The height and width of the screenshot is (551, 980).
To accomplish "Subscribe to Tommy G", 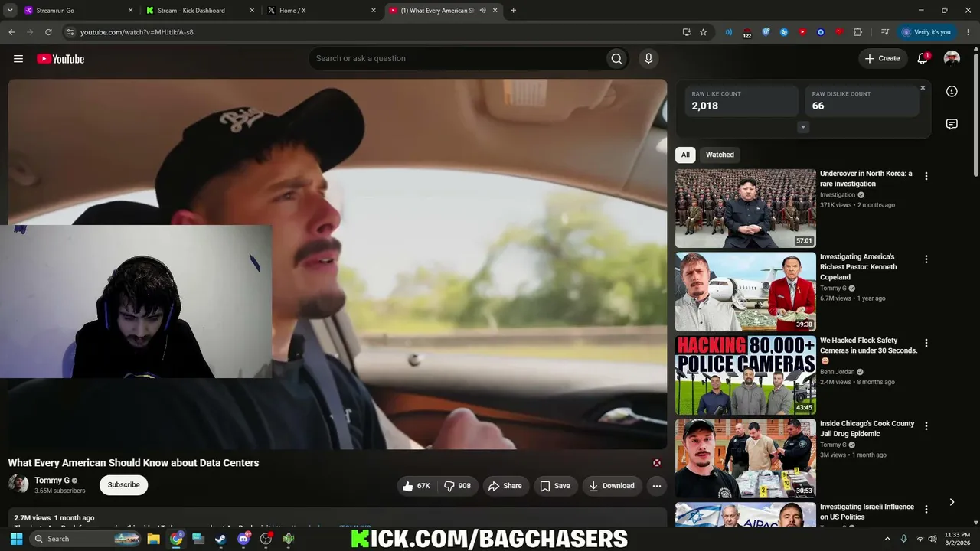I will [123, 484].
